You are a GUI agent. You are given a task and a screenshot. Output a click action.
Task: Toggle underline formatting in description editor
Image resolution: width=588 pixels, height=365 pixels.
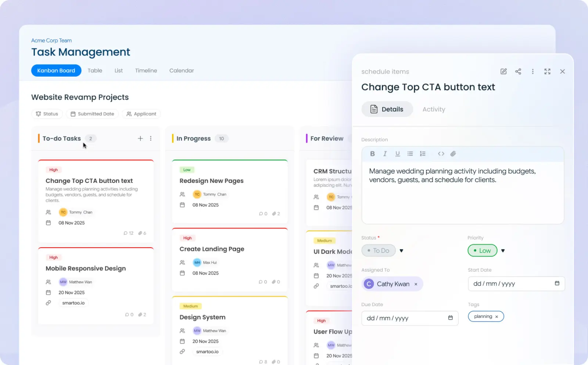[397, 154]
